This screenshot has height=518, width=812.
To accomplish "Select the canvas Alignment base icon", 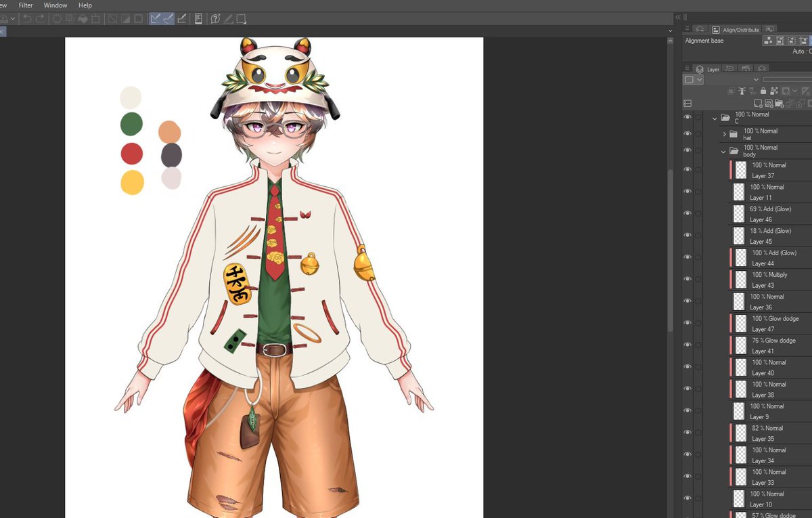I will pyautogui.click(x=780, y=41).
